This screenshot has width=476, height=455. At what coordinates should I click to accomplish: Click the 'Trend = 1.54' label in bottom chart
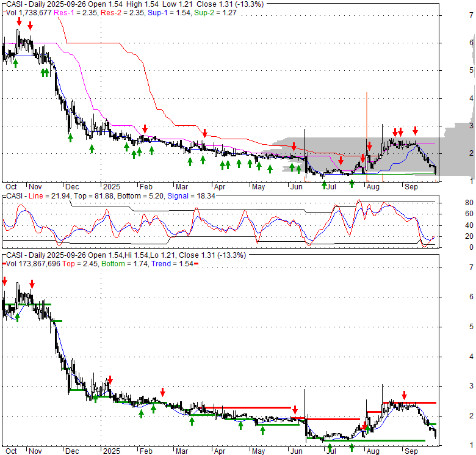[172, 264]
